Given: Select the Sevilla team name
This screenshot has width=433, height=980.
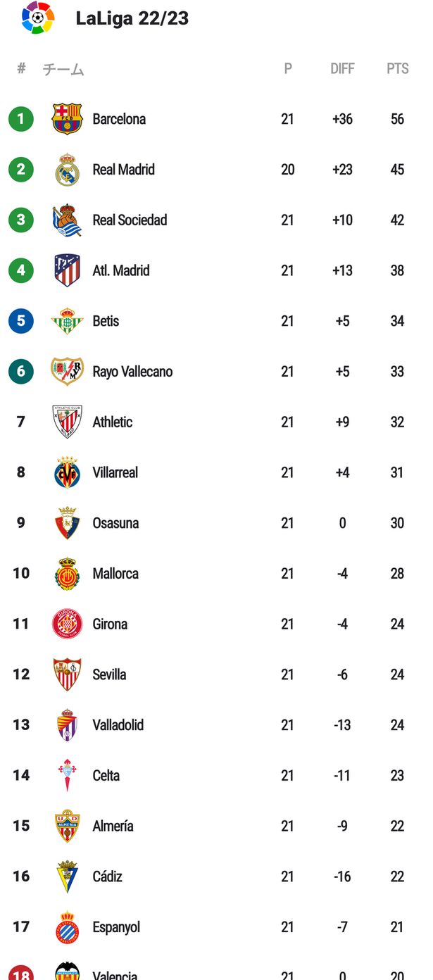Looking at the screenshot, I should tap(110, 674).
